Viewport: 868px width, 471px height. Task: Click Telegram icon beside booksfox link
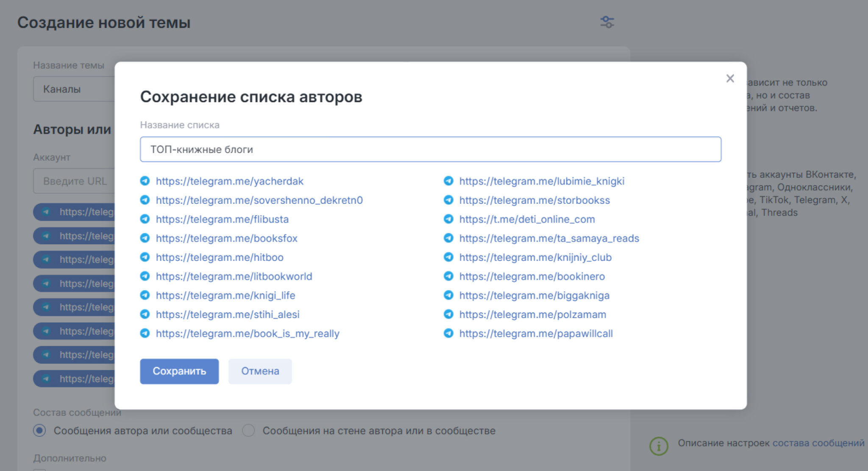(145, 238)
